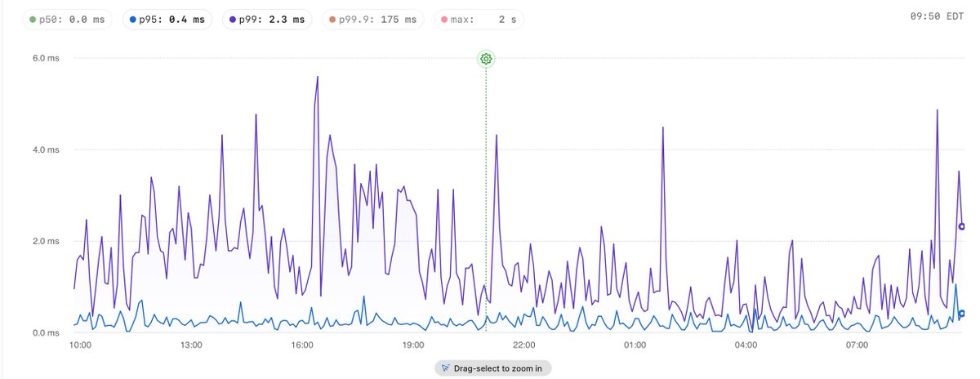This screenshot has width=980, height=379.
Task: Open the green gear deployment marker
Action: (486, 59)
